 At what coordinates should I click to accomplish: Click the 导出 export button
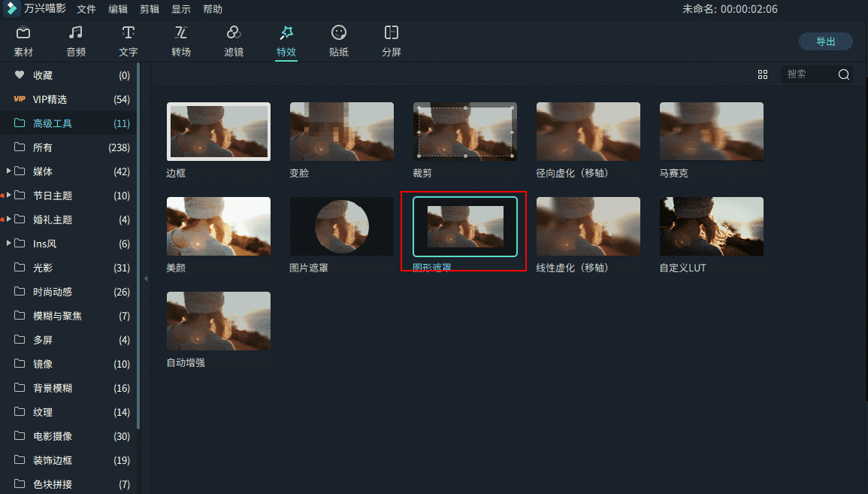pyautogui.click(x=825, y=41)
